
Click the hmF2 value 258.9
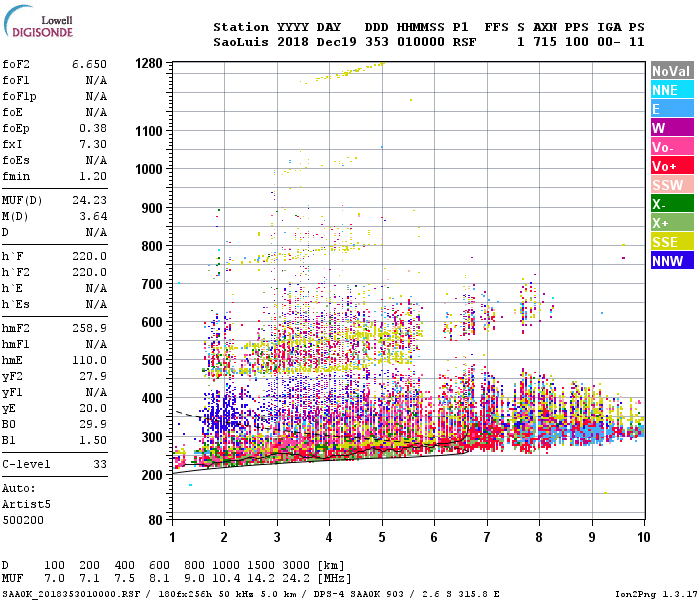click(x=89, y=328)
